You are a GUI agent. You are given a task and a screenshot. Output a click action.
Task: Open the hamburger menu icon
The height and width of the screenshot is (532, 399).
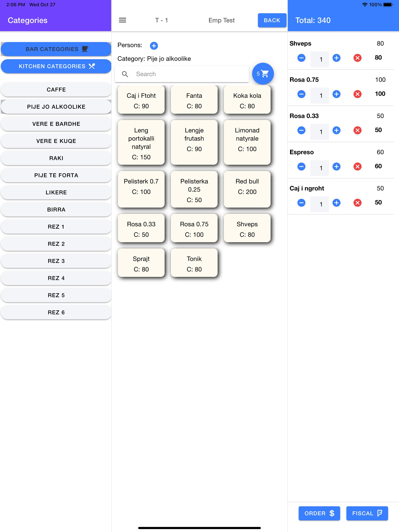(123, 20)
